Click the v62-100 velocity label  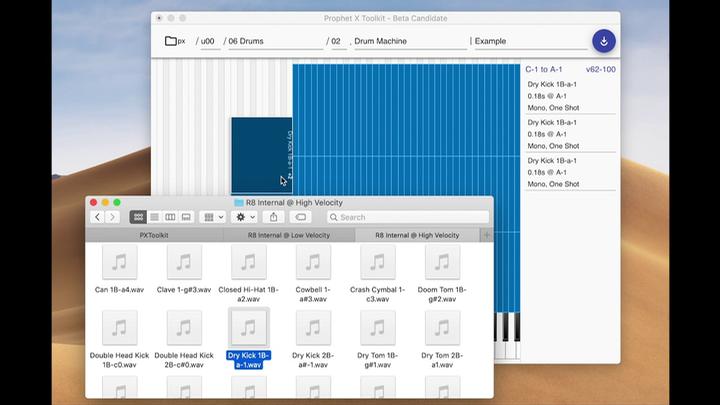pyautogui.click(x=601, y=69)
